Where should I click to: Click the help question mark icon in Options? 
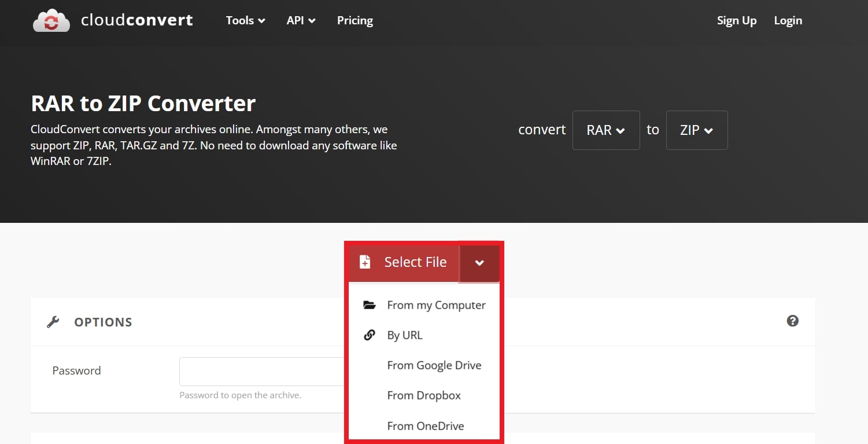(793, 321)
